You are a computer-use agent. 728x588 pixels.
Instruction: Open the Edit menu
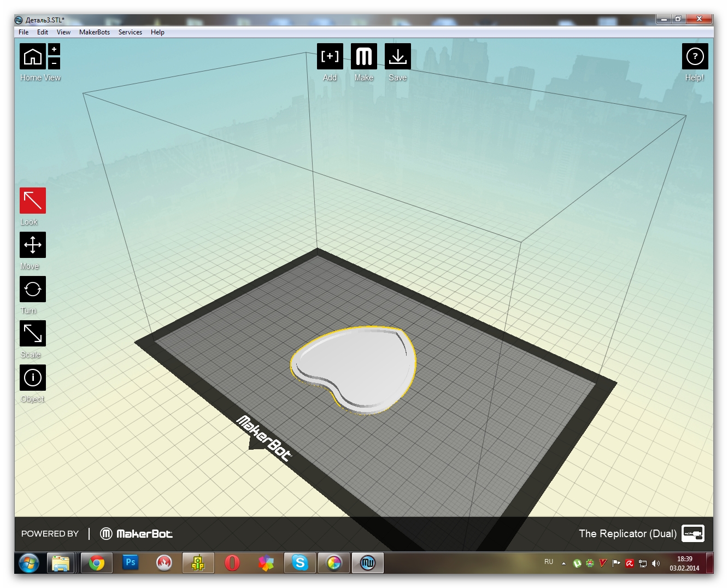43,32
